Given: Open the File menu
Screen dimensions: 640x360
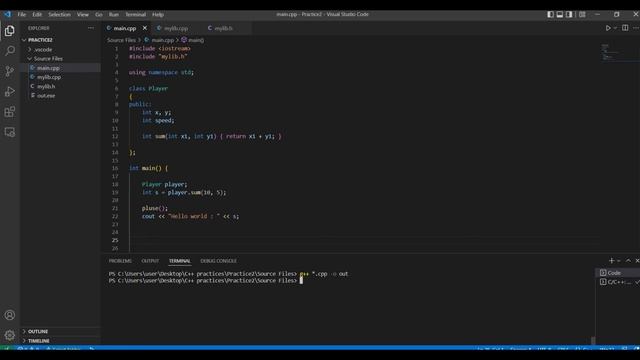Looking at the screenshot, I should tap(22, 14).
